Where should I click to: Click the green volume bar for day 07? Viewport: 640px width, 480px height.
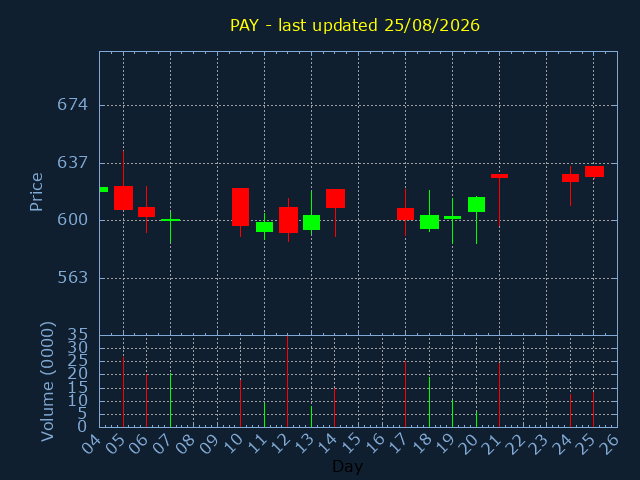click(x=171, y=400)
